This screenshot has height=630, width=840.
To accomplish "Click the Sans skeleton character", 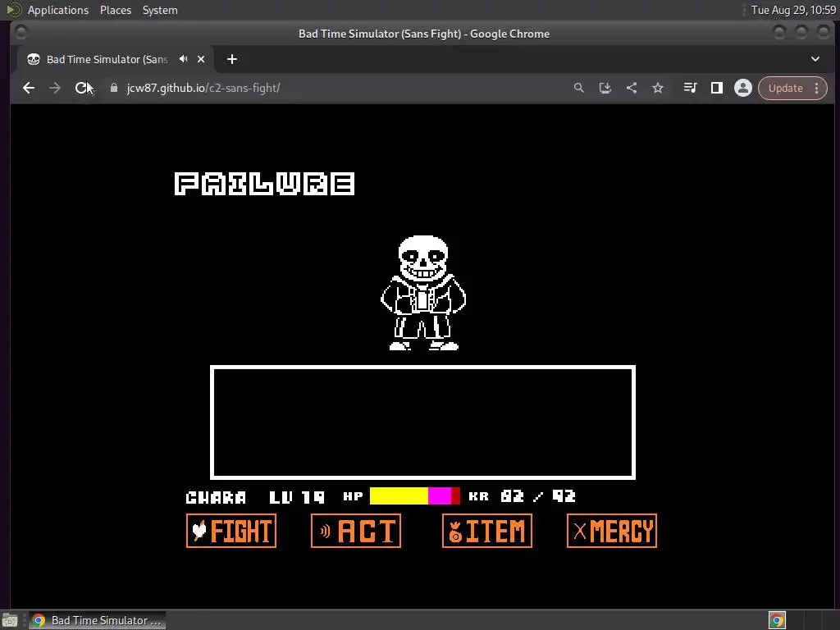I will click(x=423, y=293).
